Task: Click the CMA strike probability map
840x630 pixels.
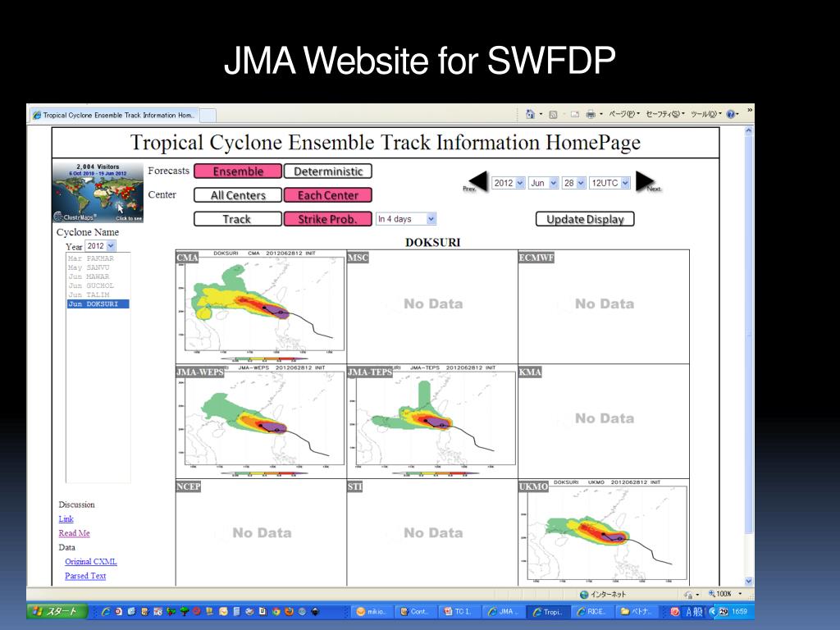Action: coord(261,307)
